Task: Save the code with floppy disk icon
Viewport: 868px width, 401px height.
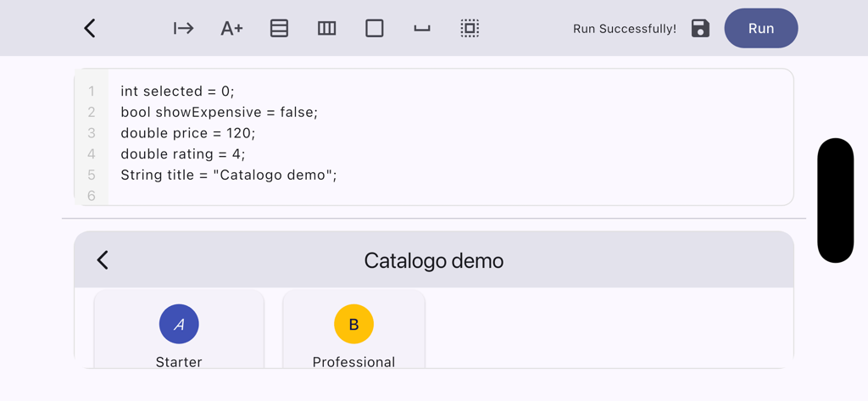Action: point(700,28)
